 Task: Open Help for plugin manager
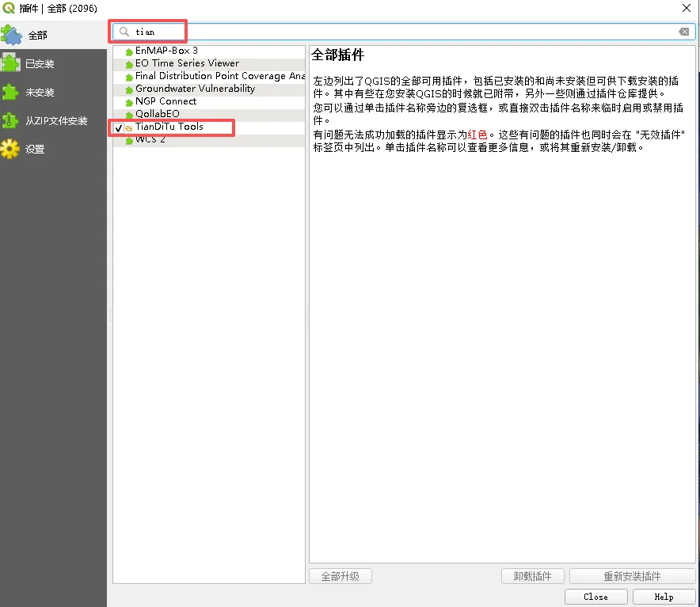(664, 597)
